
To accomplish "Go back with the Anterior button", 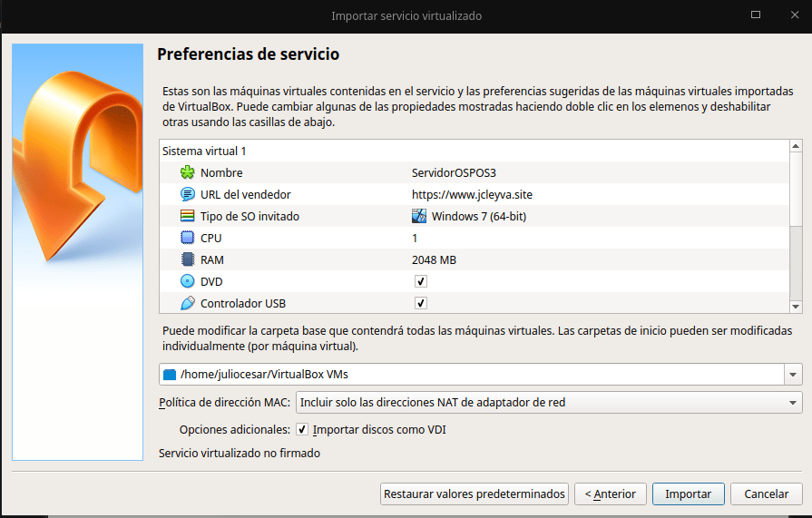I will [611, 494].
